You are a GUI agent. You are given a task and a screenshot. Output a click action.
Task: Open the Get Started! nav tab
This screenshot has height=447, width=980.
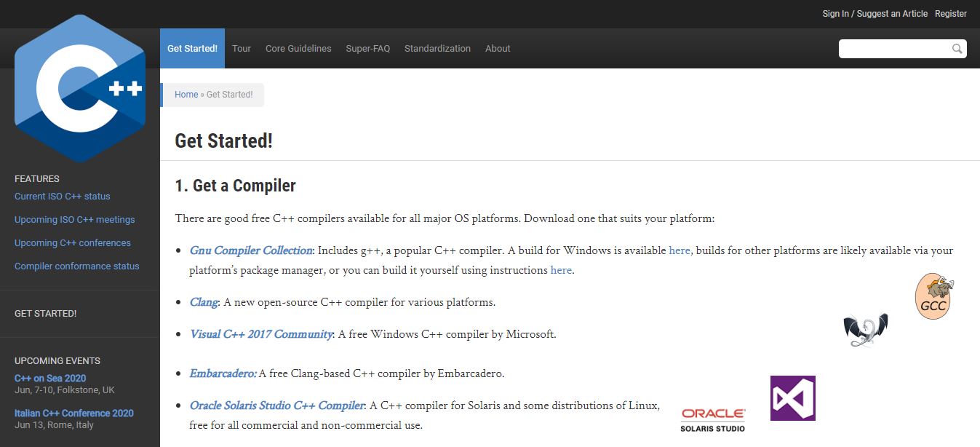192,49
